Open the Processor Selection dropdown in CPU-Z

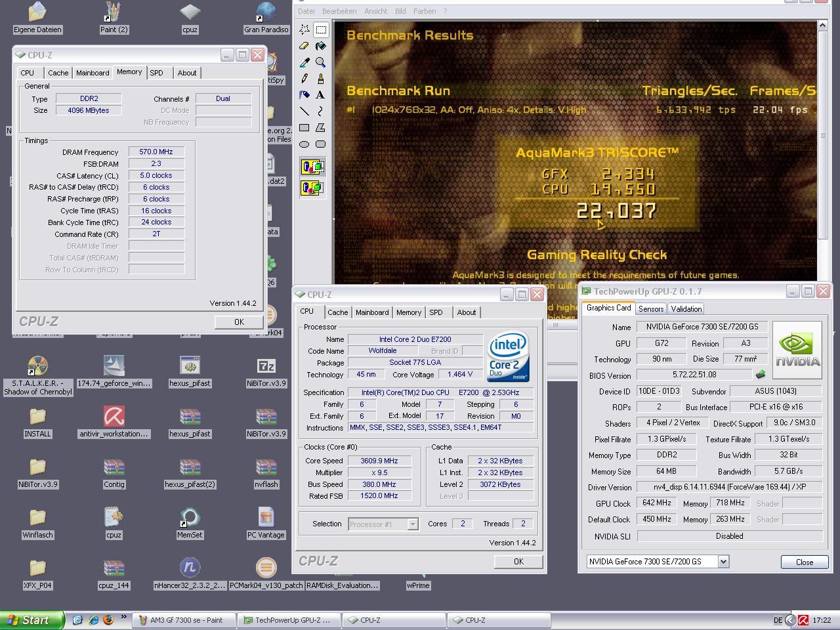[412, 524]
